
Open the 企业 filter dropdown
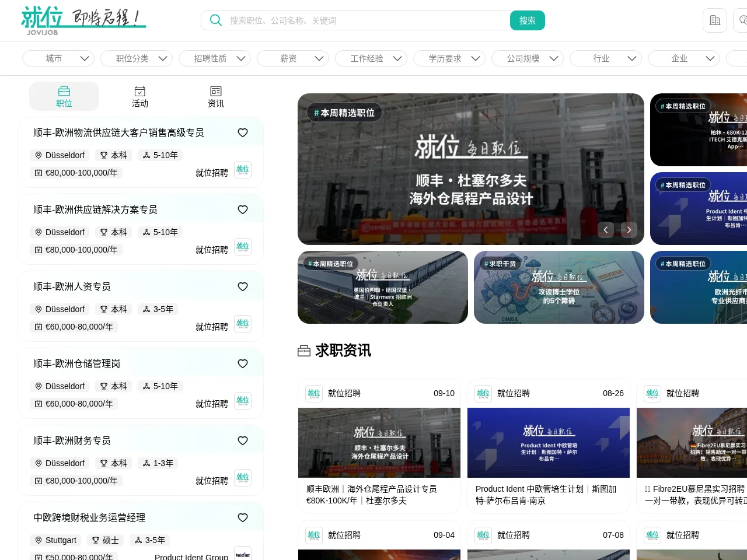pos(684,58)
